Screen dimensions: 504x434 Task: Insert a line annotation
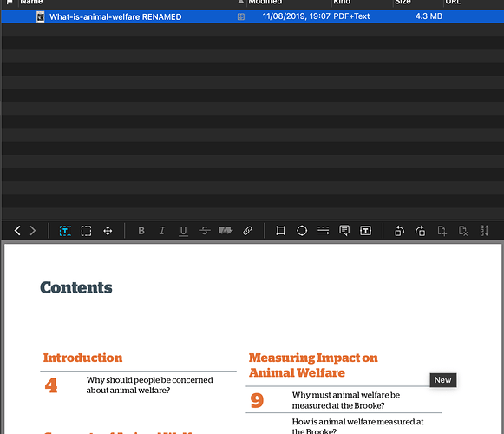(323, 230)
